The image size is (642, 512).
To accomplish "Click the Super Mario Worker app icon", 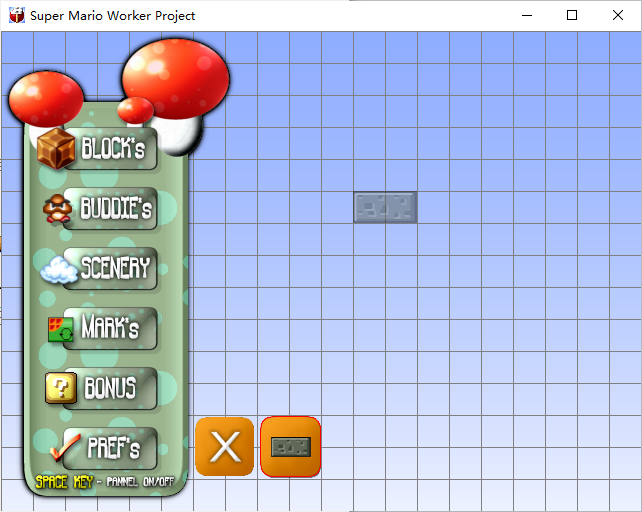I will pos(17,16).
